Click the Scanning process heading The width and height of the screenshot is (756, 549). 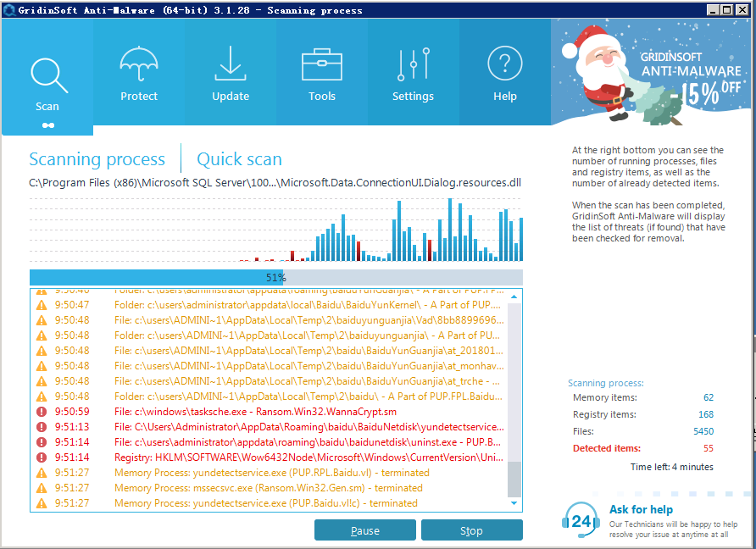(x=97, y=159)
